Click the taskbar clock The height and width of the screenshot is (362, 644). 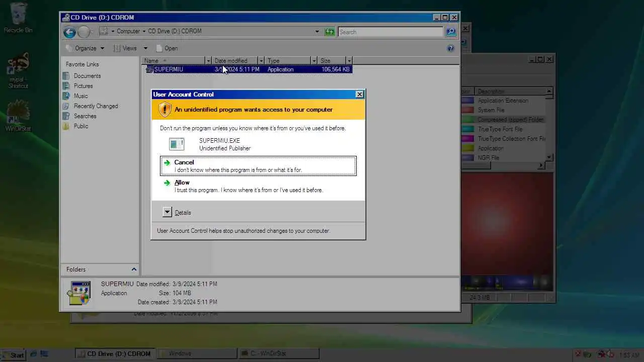[x=629, y=355]
